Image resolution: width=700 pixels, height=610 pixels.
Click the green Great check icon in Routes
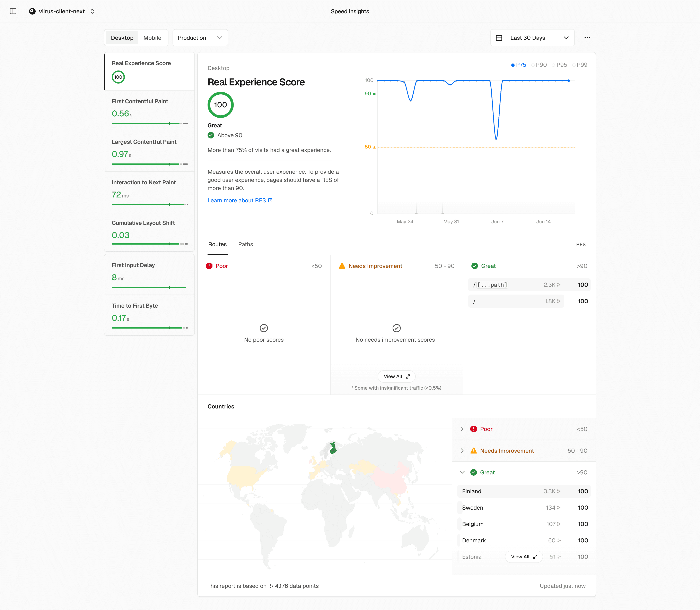[x=474, y=266]
